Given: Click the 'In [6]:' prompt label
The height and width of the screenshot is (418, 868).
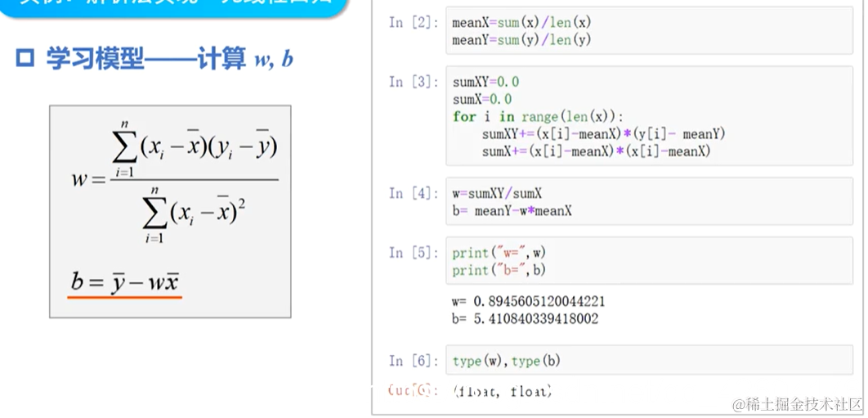Looking at the screenshot, I should pyautogui.click(x=414, y=361).
